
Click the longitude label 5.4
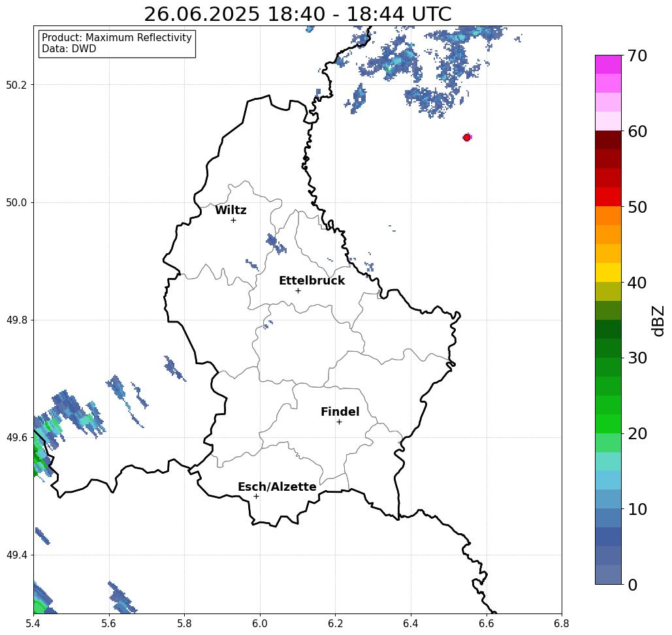pos(33,623)
